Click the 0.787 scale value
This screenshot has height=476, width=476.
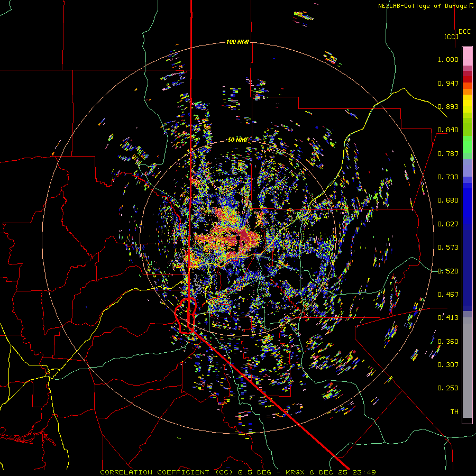tap(448, 153)
